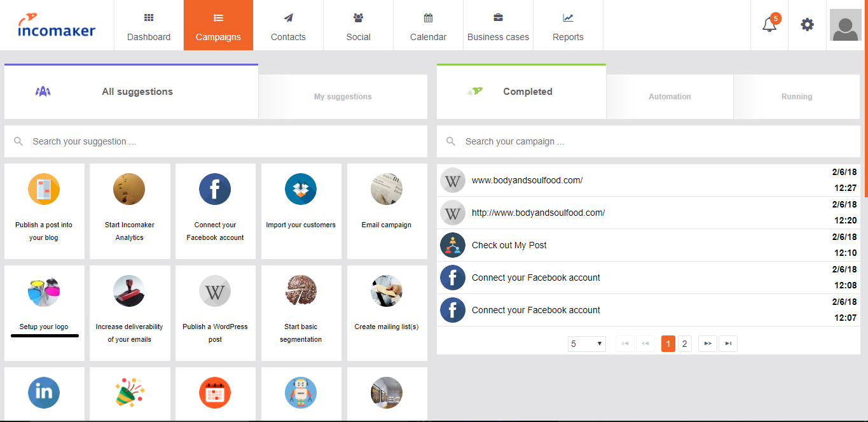Expand the page size dropdown showing 5

click(586, 344)
